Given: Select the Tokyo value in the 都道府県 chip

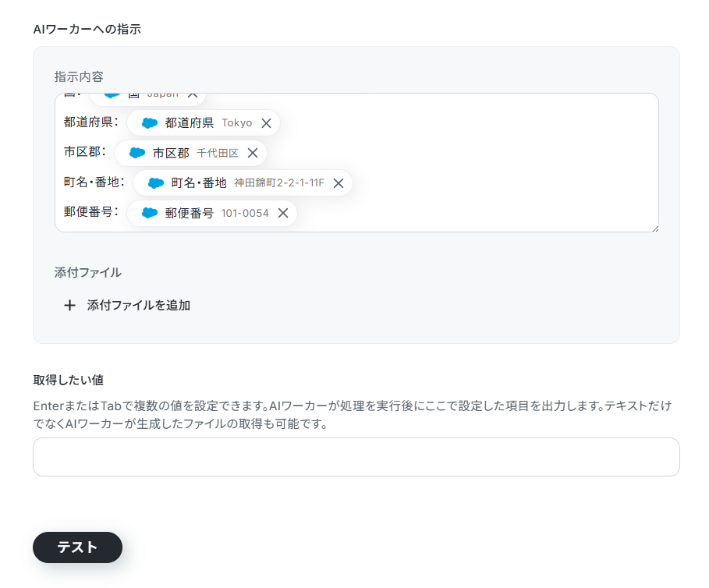Looking at the screenshot, I should point(237,123).
